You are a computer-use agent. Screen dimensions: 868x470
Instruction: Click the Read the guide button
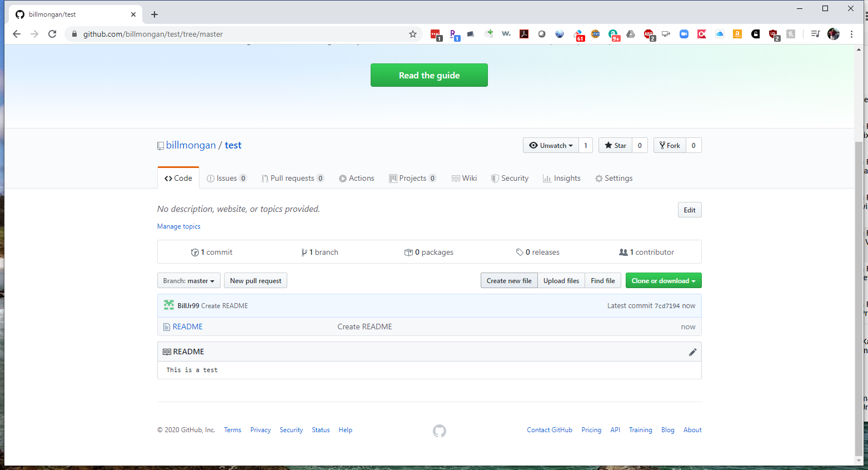pos(429,75)
